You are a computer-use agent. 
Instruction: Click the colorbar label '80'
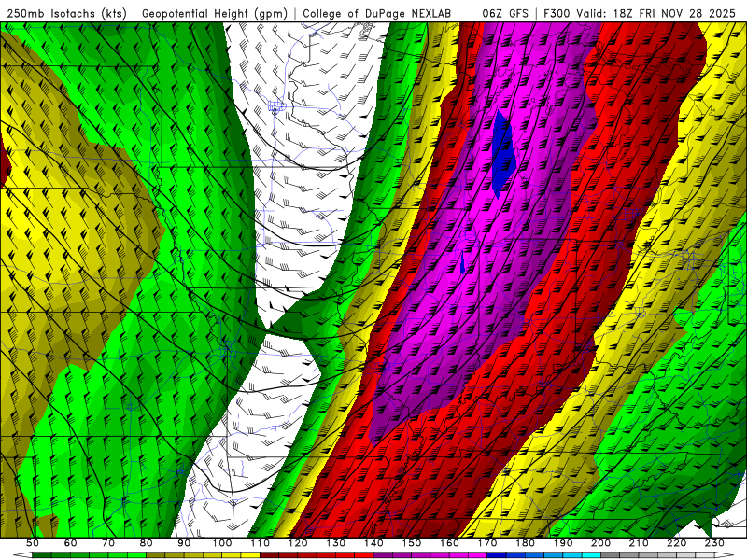pyautogui.click(x=146, y=543)
